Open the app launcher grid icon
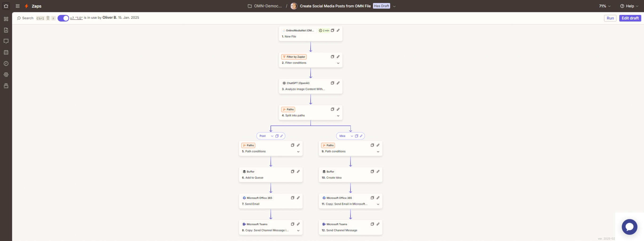 click(18, 6)
